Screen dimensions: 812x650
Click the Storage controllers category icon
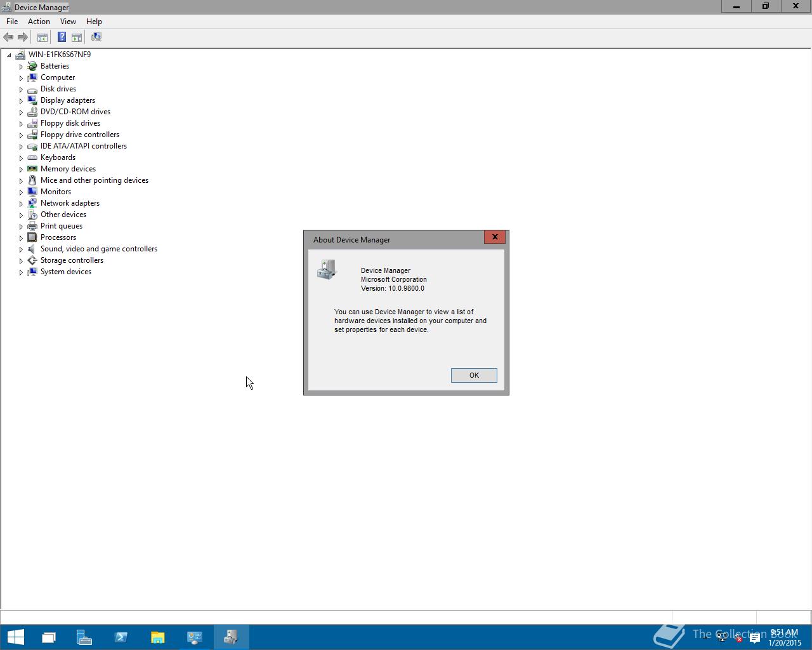tap(32, 260)
